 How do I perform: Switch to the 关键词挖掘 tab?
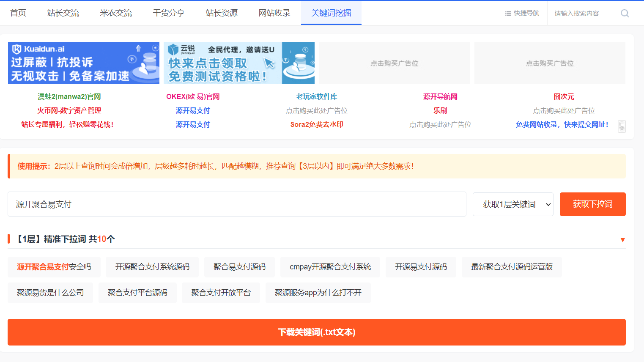tap(331, 13)
